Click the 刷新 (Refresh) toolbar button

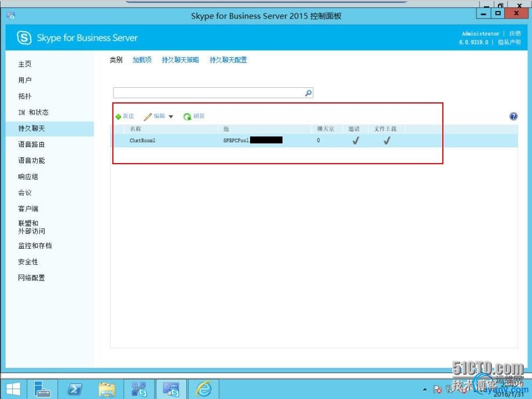(x=194, y=116)
